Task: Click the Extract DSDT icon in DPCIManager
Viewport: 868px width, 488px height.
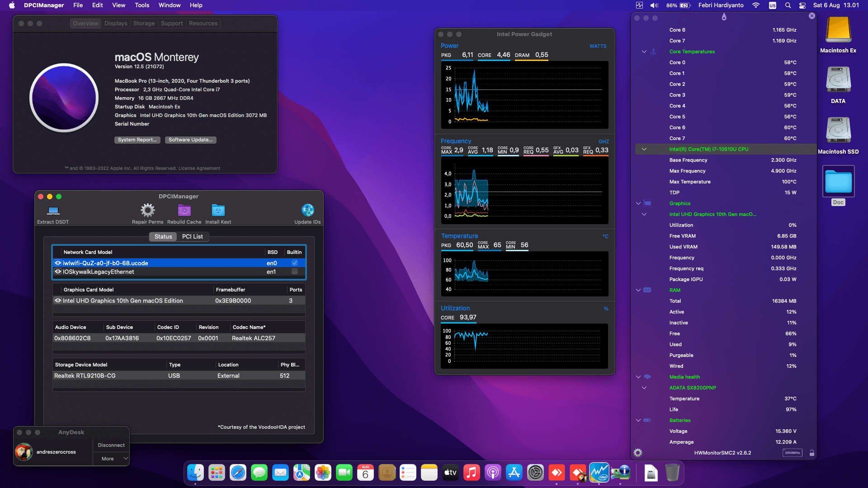Action: pos(53,211)
